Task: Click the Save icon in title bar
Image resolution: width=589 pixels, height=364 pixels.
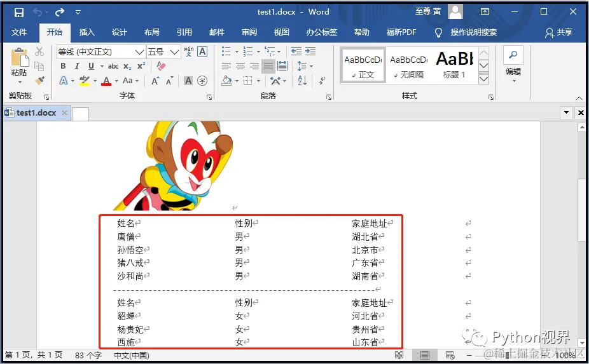Action: pyautogui.click(x=19, y=12)
